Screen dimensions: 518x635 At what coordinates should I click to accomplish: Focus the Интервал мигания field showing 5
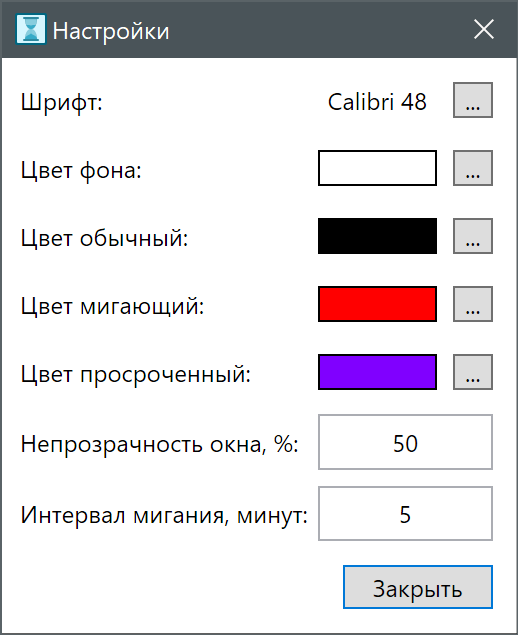click(405, 514)
